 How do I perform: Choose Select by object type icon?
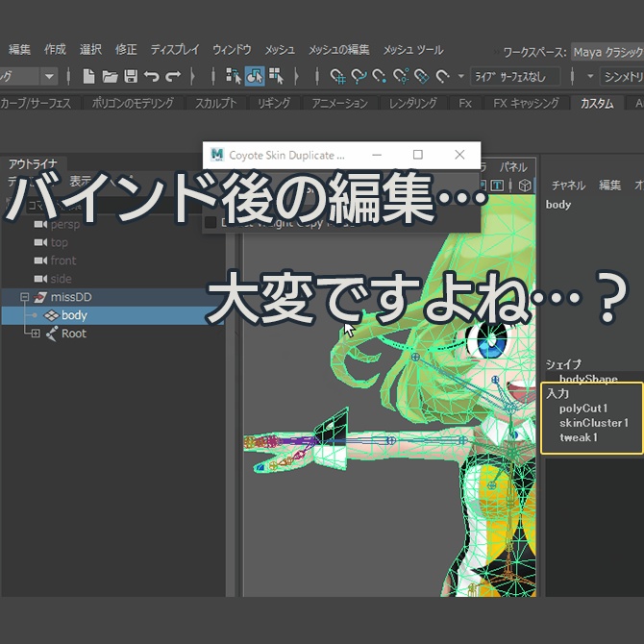(255, 76)
